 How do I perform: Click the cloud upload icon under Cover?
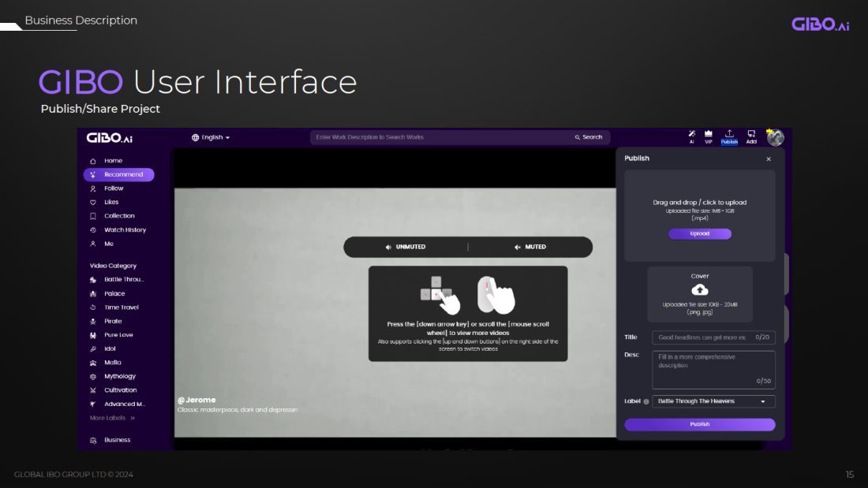point(700,290)
